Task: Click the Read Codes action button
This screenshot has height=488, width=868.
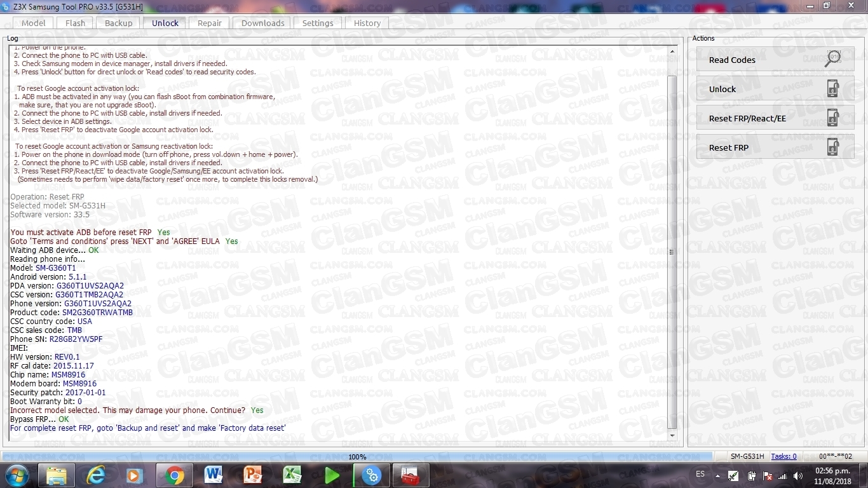Action: 775,59
